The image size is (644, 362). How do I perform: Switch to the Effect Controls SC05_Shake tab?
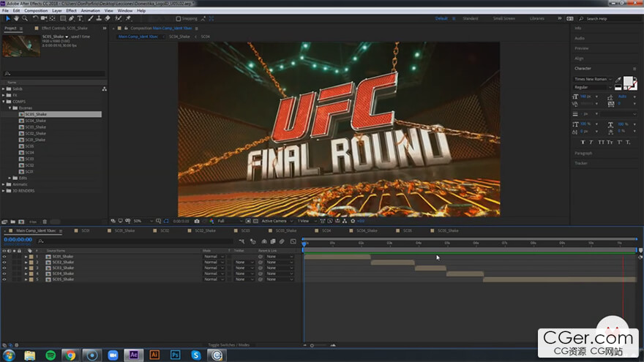pyautogui.click(x=64, y=29)
